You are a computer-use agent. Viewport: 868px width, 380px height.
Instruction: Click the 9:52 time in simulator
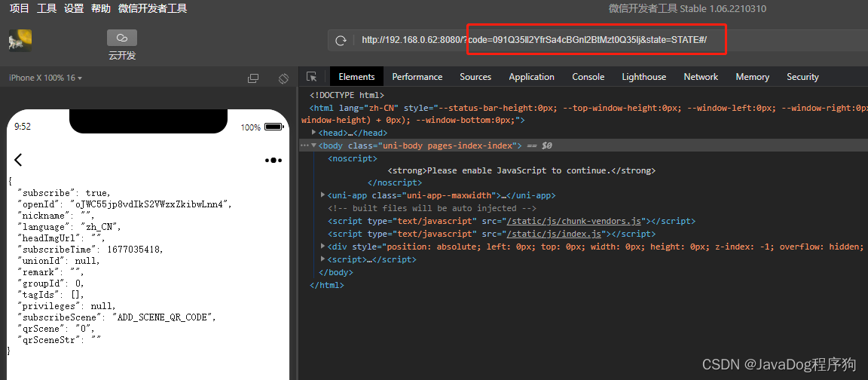coord(23,127)
